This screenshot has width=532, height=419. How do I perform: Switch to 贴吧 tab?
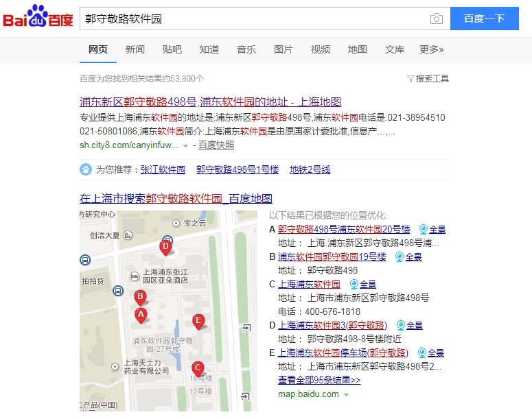(172, 49)
